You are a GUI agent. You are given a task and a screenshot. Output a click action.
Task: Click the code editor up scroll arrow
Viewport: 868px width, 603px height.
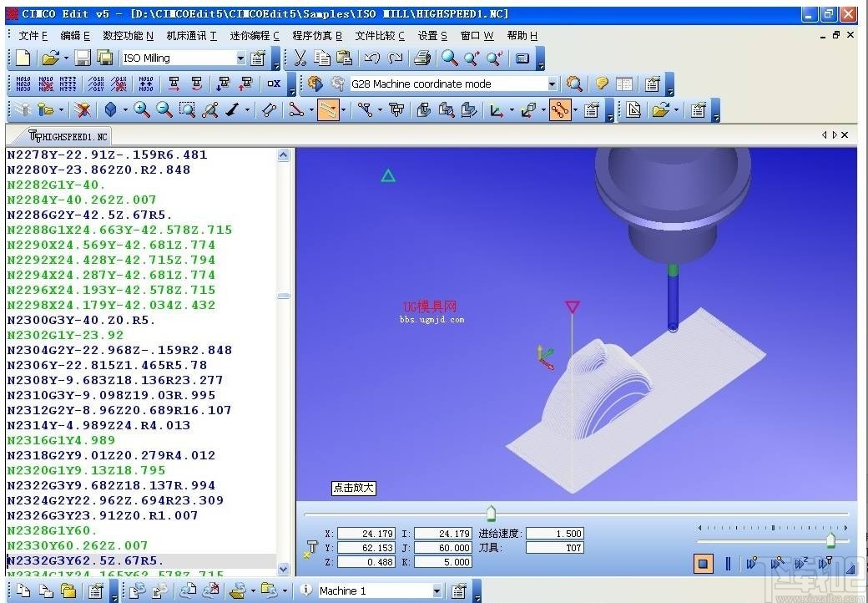[284, 155]
